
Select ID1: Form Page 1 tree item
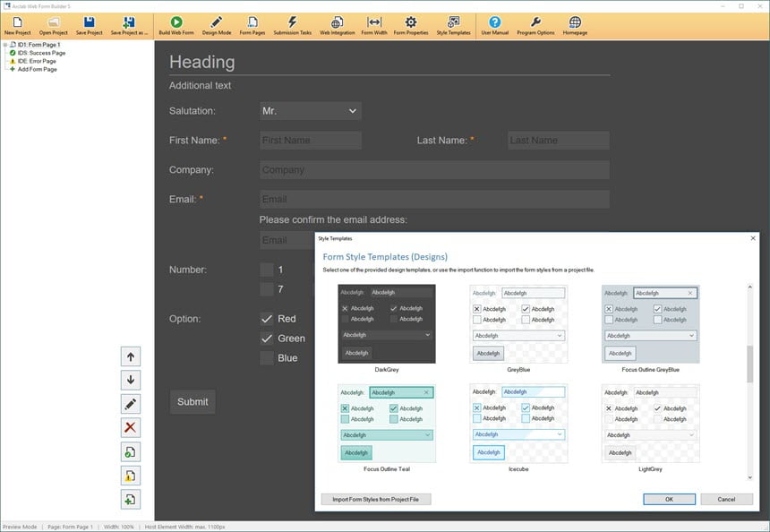pyautogui.click(x=38, y=45)
